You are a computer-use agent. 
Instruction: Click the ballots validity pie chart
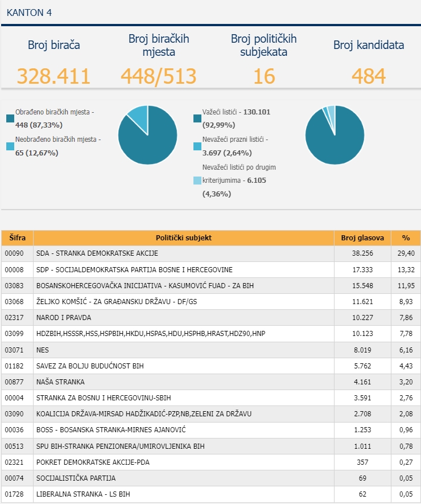[x=335, y=136]
